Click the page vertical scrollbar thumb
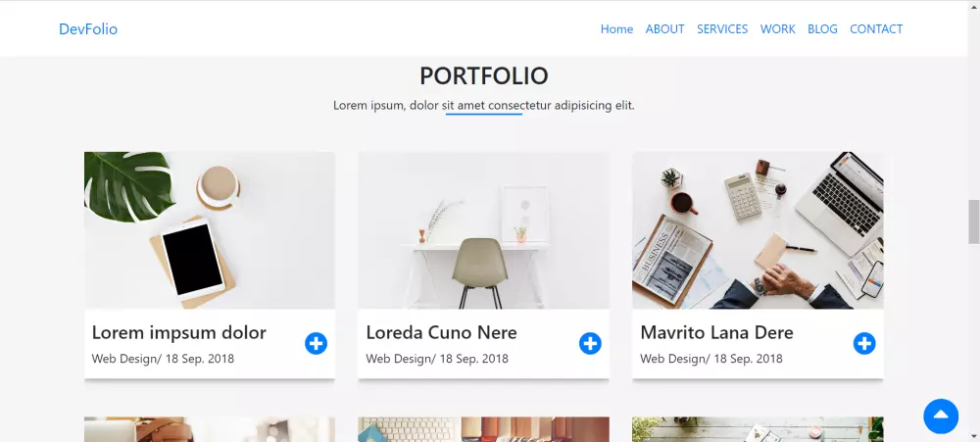The width and height of the screenshot is (980, 442). click(x=974, y=221)
